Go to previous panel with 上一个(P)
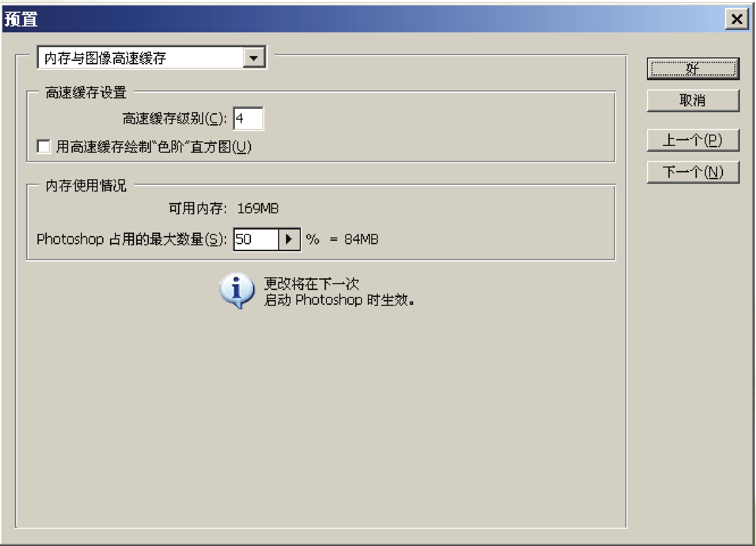The height and width of the screenshot is (546, 756). click(693, 140)
